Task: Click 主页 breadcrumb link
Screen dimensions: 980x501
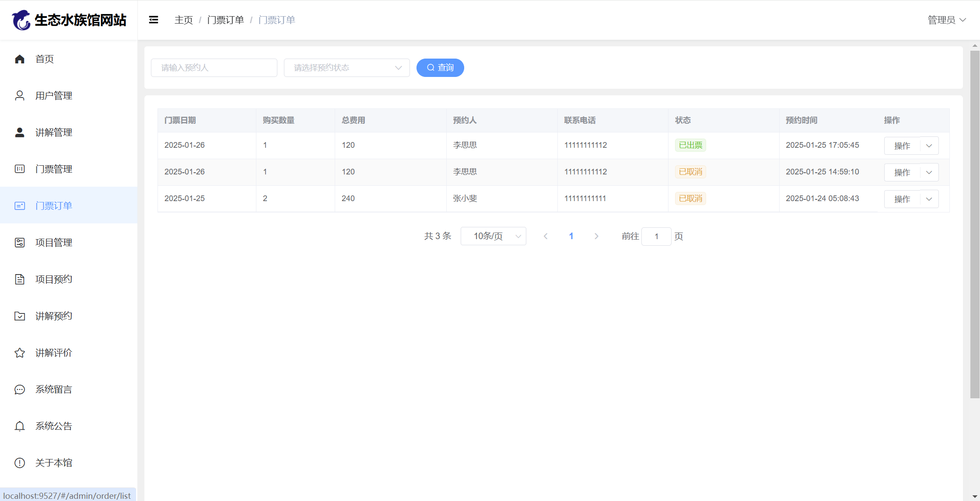Action: 183,20
